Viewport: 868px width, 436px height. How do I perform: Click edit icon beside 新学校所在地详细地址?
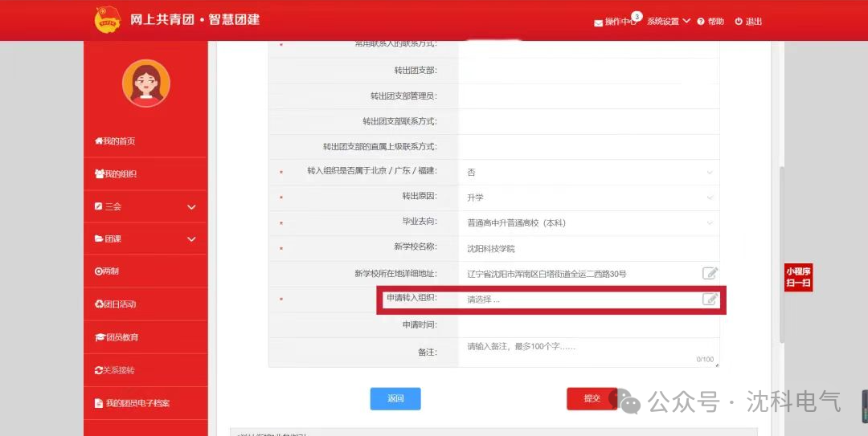pos(710,273)
